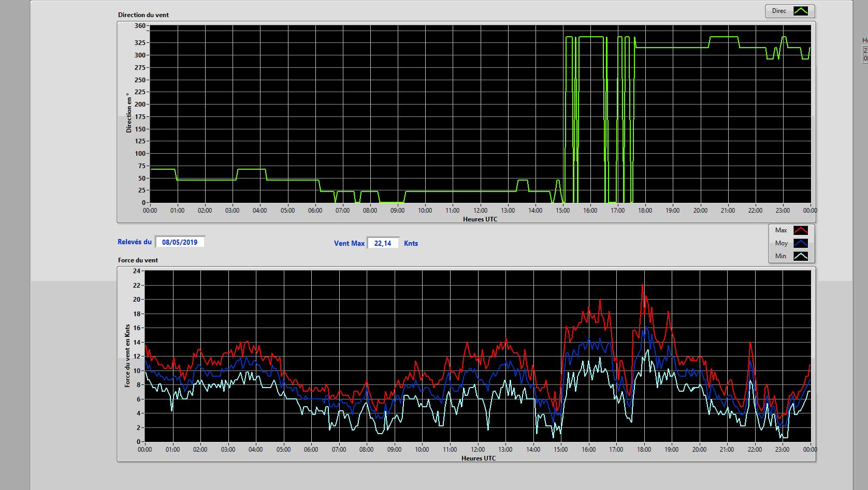Click Heures UTC label under direction graph
Screen dimensions: 868x490
[480, 219]
